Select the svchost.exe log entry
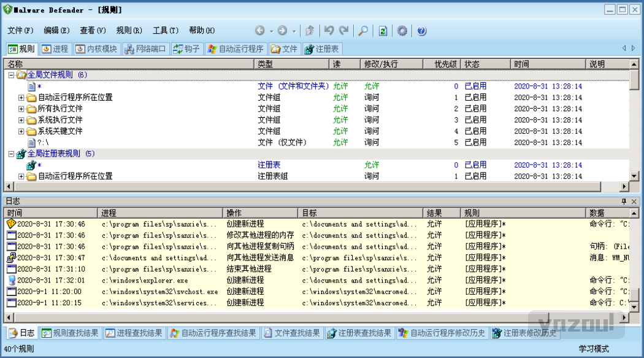644x358 pixels. [316, 292]
